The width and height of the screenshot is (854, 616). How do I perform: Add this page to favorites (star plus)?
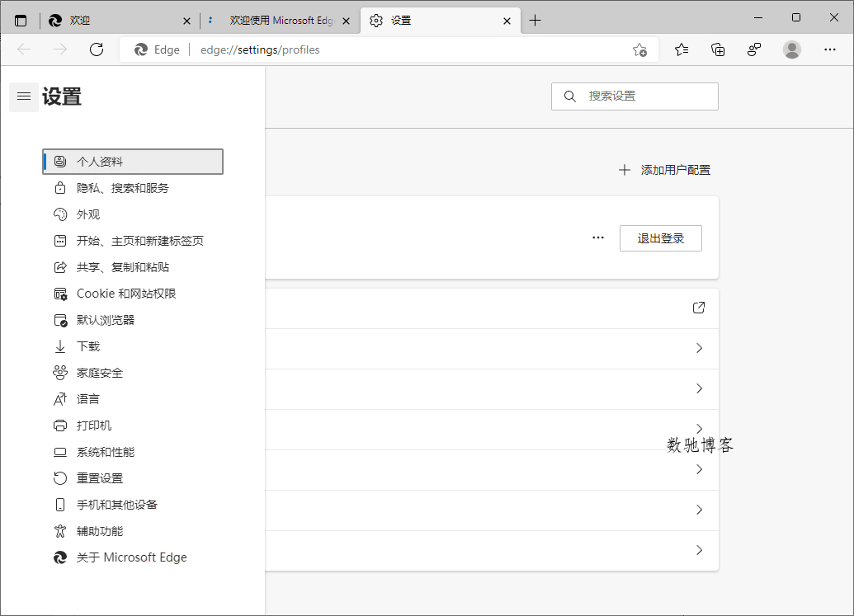pos(640,50)
